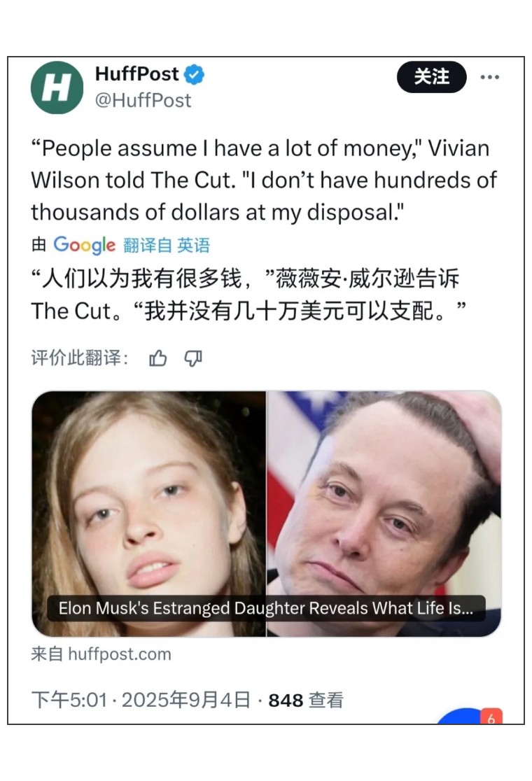Tap the 关注 follow button
This screenshot has width=532, height=781.
pos(431,77)
